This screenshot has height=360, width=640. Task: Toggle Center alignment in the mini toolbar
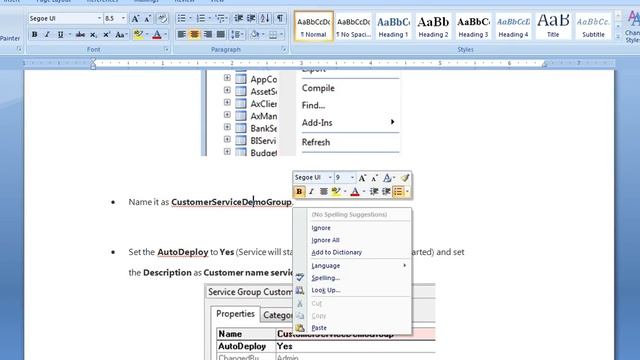[324, 191]
